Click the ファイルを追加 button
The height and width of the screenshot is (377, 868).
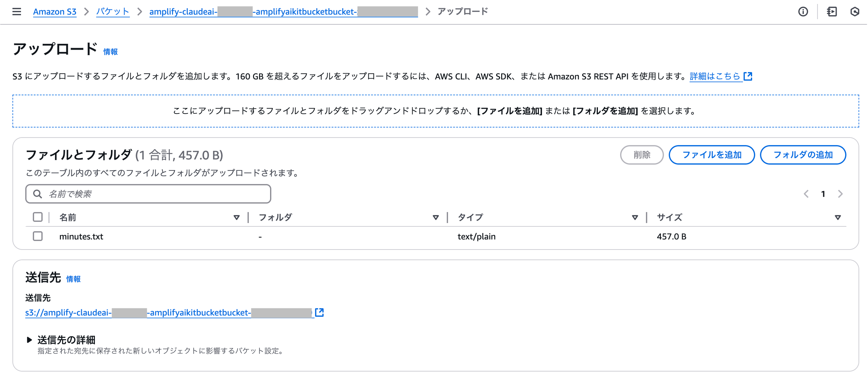click(x=712, y=155)
